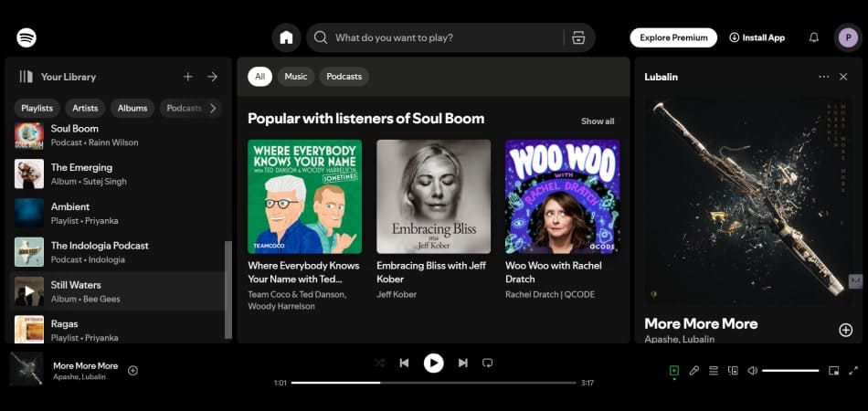Open Embracing Bliss with Jeff Kober cover

pyautogui.click(x=433, y=196)
